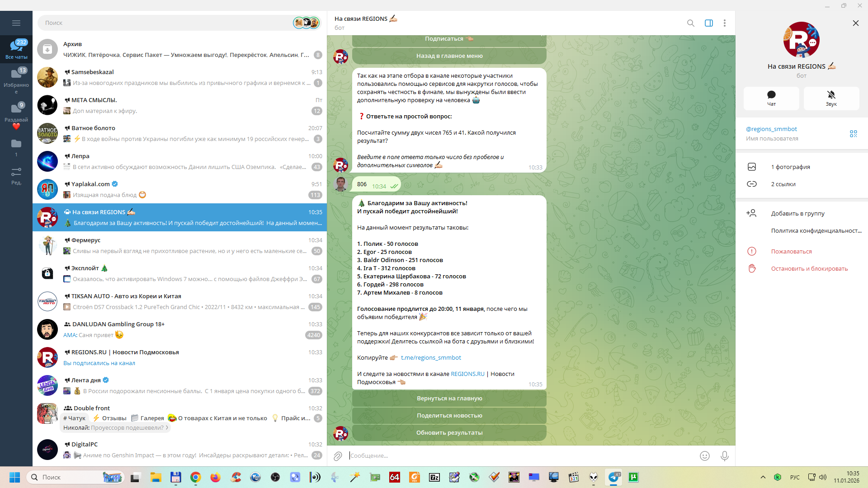Open the hamburger main menu
Viewport: 868px width, 488px height.
point(16,23)
